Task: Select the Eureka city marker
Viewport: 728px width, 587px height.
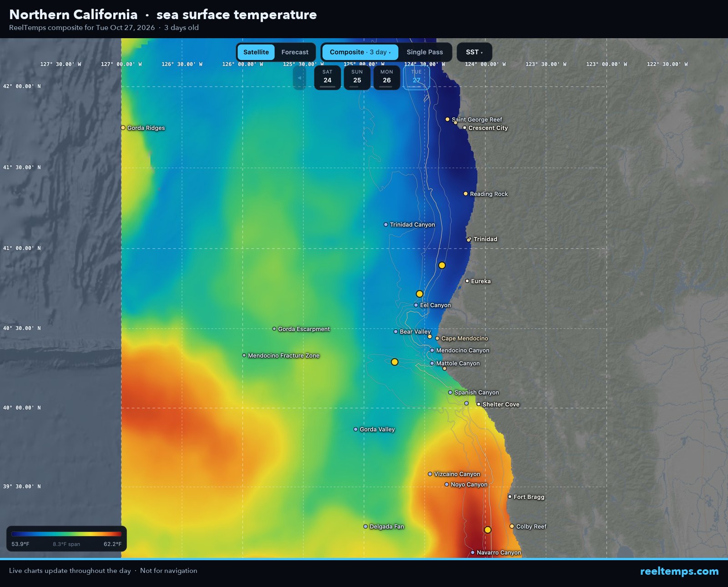Action: pyautogui.click(x=467, y=281)
